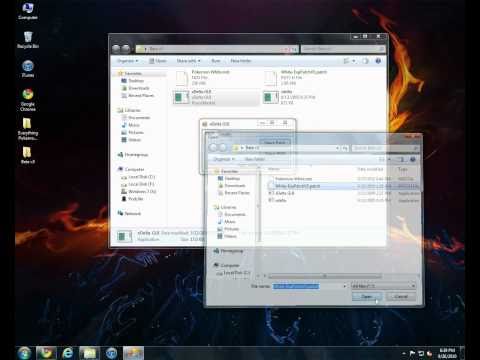Image resolution: width=480 pixels, height=360 pixels.
Task: Select Documents in Explorer's Libraries
Action: pyautogui.click(x=136, y=118)
